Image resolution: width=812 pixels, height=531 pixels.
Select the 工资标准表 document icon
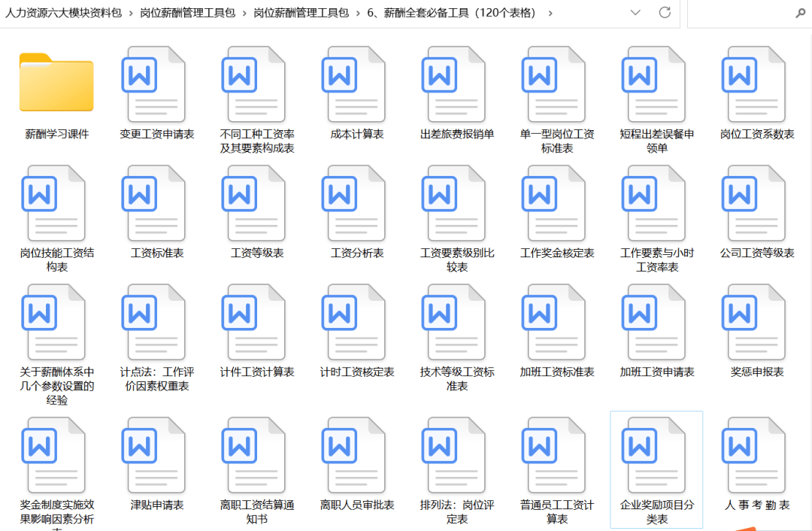153,203
